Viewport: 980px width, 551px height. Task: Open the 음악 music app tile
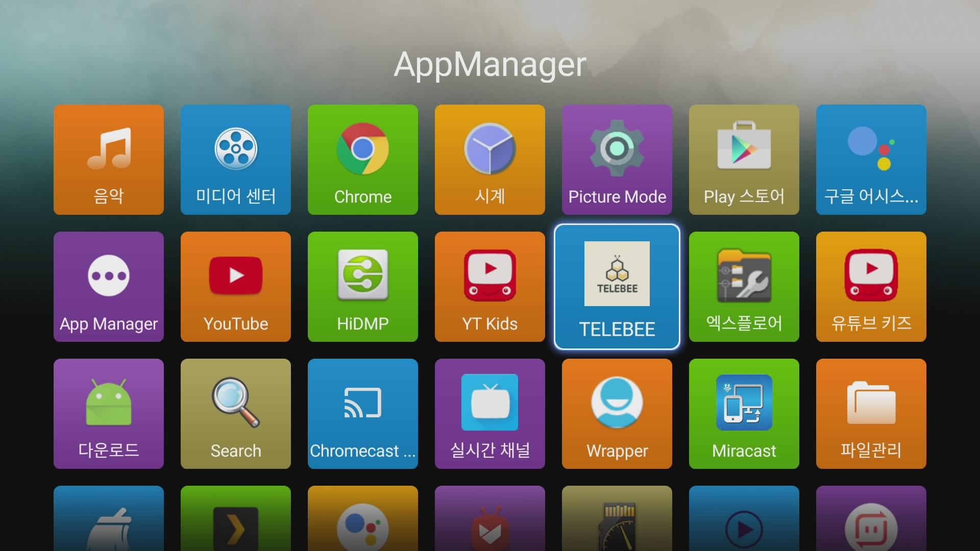[109, 160]
